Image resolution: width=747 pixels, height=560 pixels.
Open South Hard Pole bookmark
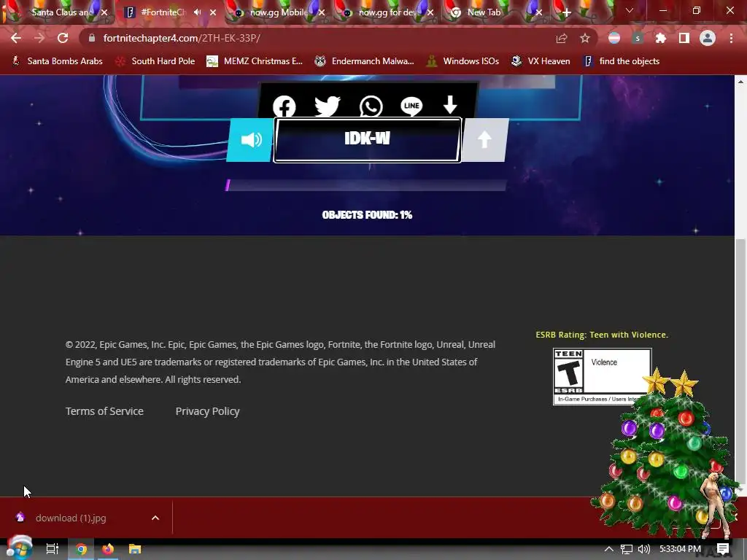click(x=155, y=61)
